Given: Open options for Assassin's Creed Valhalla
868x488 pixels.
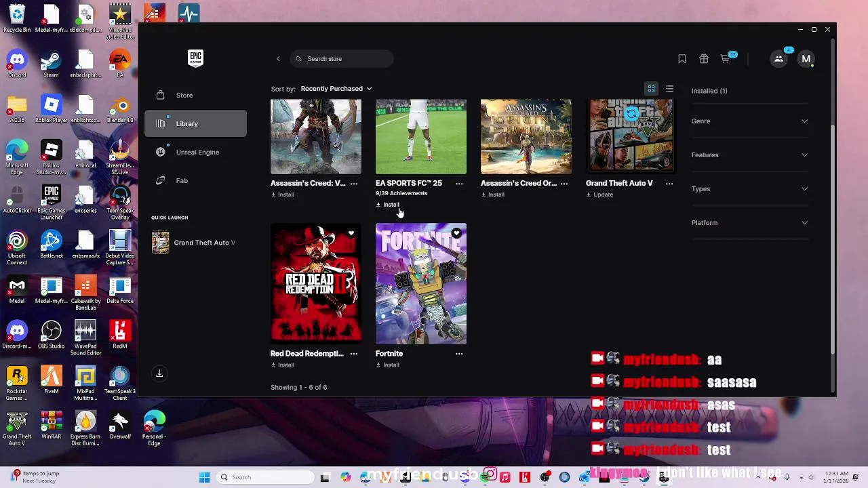Looking at the screenshot, I should 354,184.
